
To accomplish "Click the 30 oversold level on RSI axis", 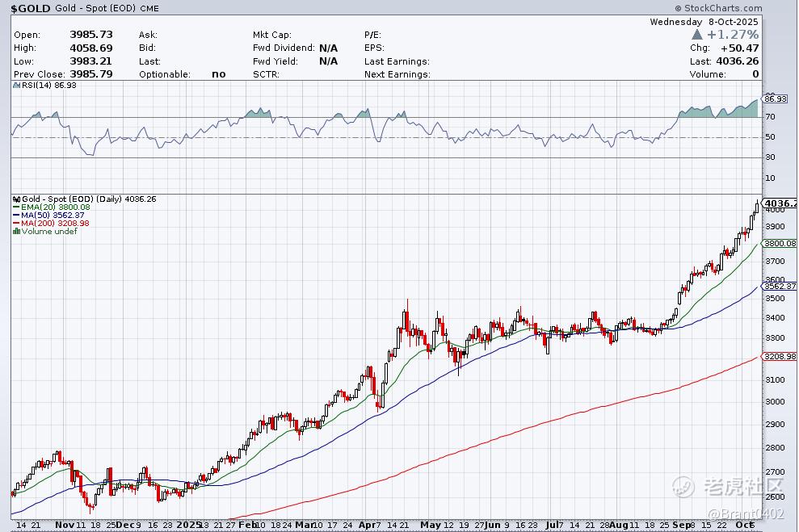I will tap(771, 157).
